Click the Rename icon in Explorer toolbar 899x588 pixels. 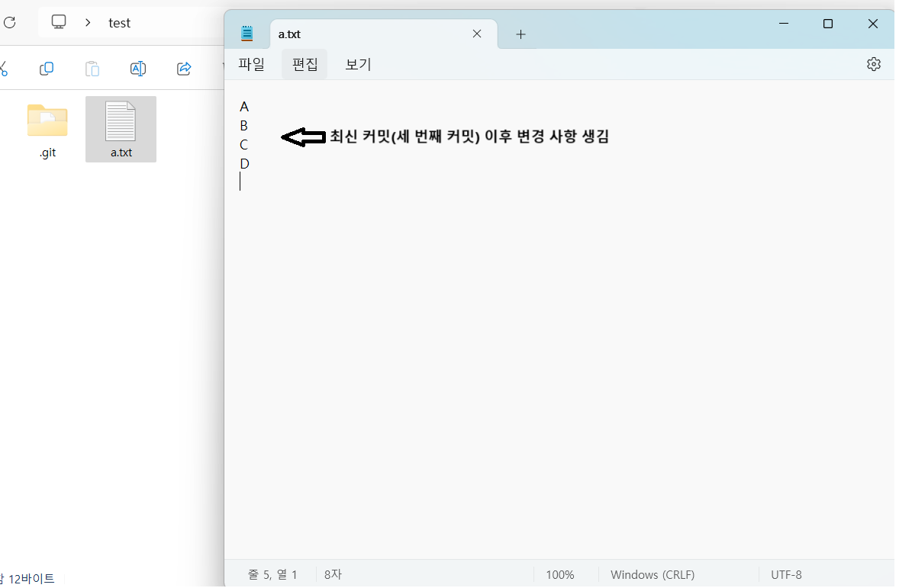(x=138, y=69)
